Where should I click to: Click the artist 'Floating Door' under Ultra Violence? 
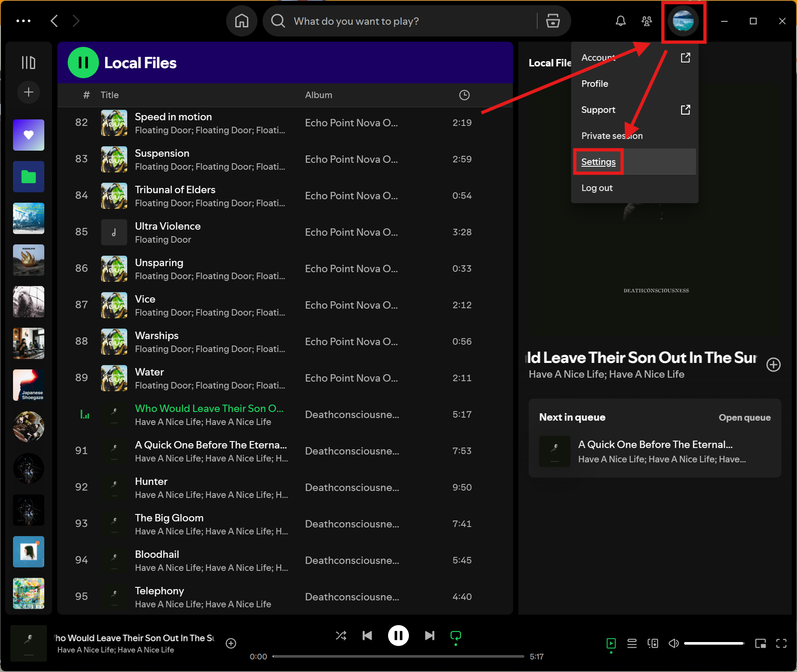(163, 240)
